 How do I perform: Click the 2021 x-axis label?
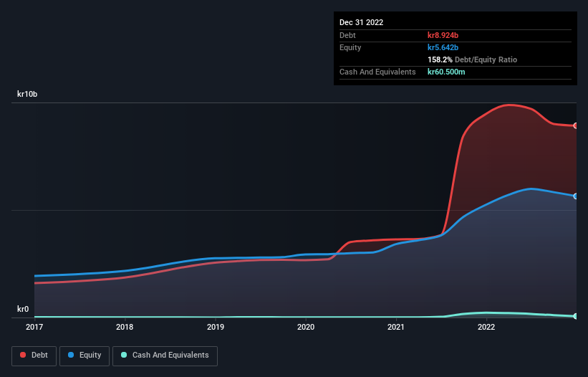coord(396,327)
